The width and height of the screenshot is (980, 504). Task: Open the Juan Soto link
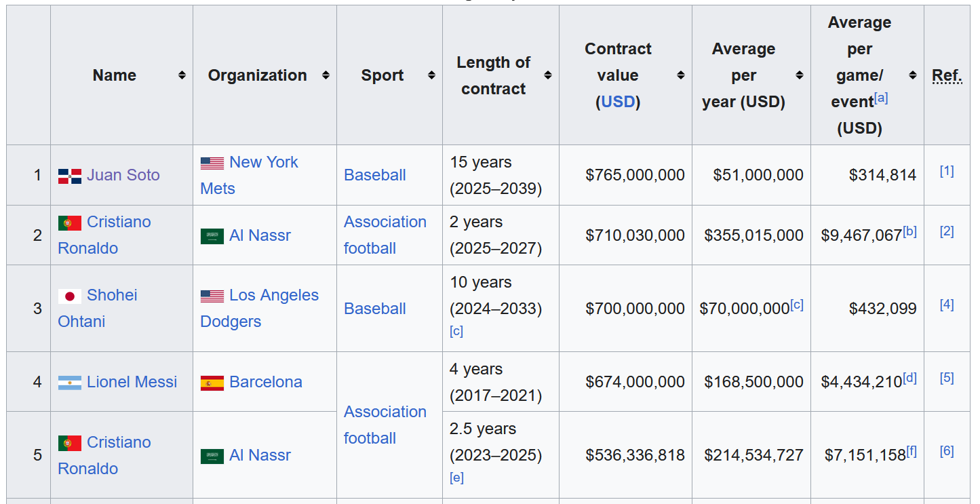123,175
